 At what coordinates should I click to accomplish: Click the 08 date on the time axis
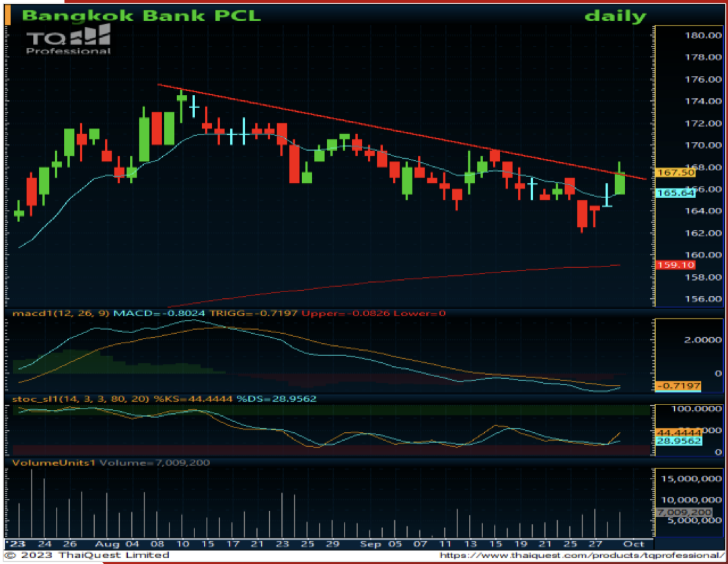coord(157,544)
